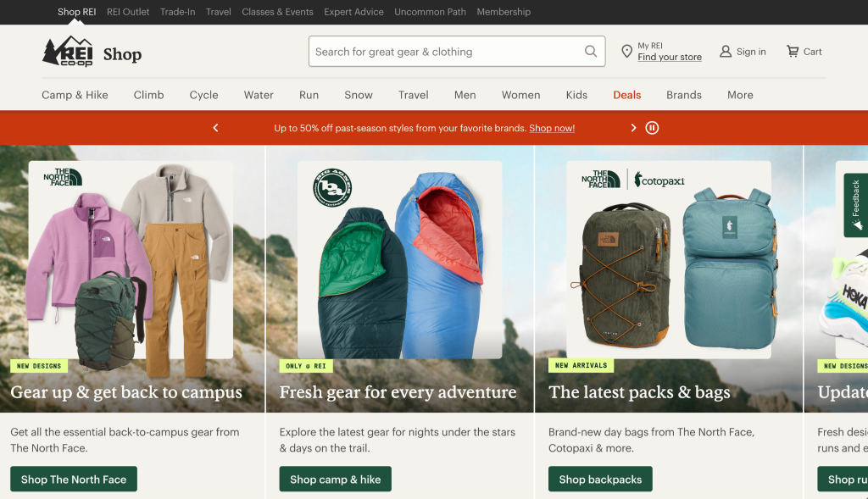Click the search magnifier icon
Screen dimensions: 868x499
pyautogui.click(x=591, y=52)
